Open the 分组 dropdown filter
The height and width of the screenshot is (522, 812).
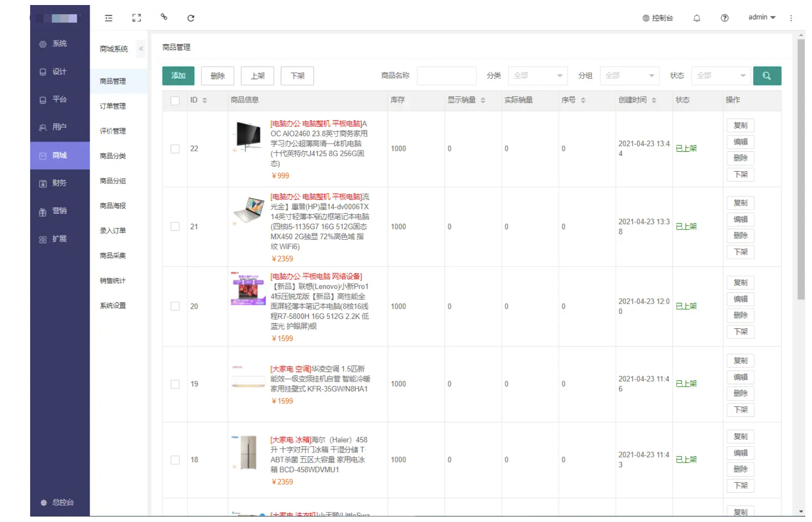pos(630,76)
